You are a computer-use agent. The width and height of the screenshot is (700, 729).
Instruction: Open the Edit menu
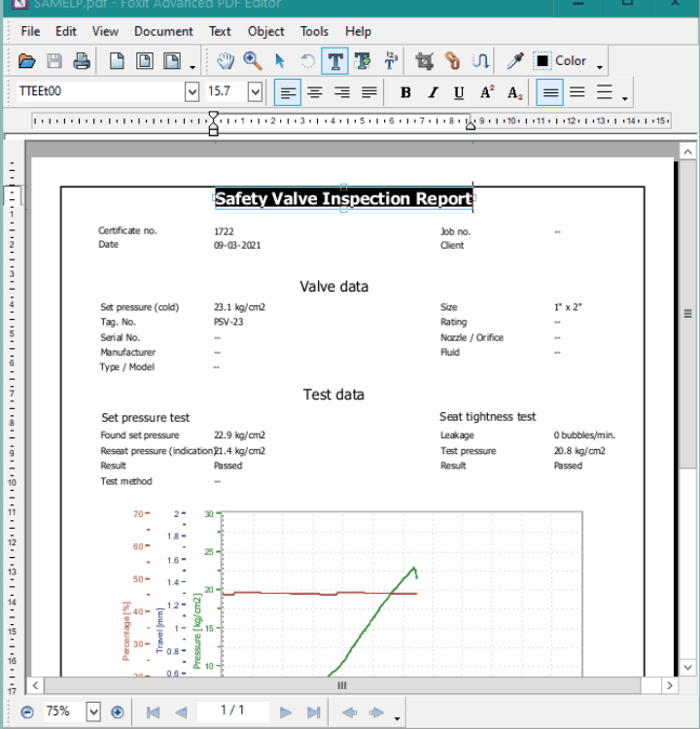point(65,31)
